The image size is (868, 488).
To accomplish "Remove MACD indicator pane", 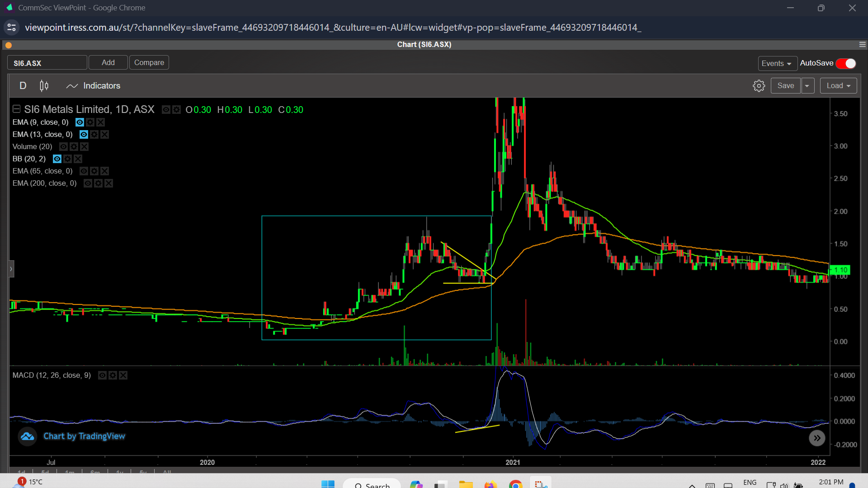I will click(x=123, y=375).
